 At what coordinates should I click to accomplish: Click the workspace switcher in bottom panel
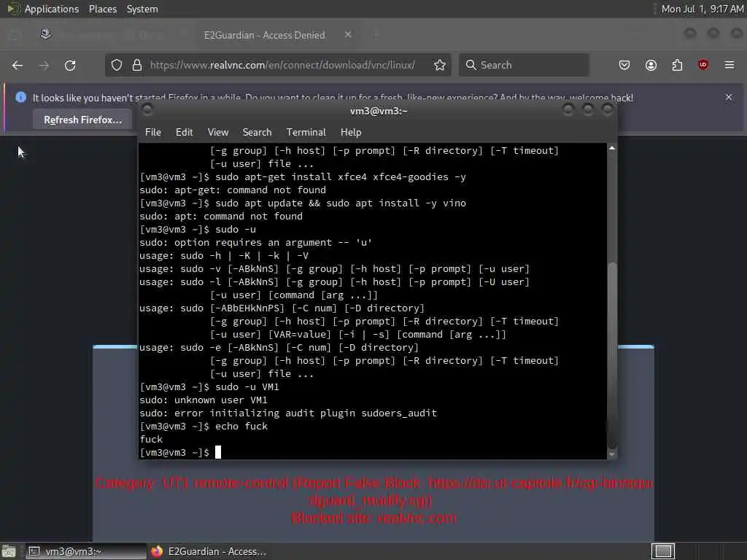[x=662, y=551]
